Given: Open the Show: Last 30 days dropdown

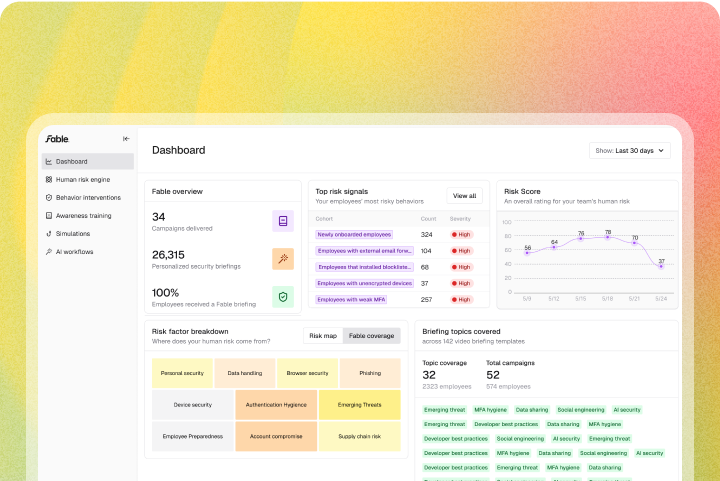Looking at the screenshot, I should 630,151.
